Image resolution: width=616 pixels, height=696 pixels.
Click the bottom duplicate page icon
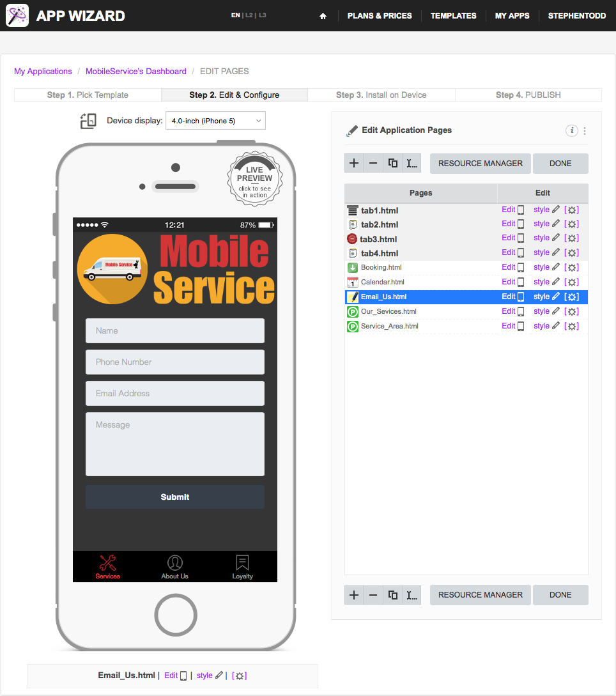coord(393,595)
